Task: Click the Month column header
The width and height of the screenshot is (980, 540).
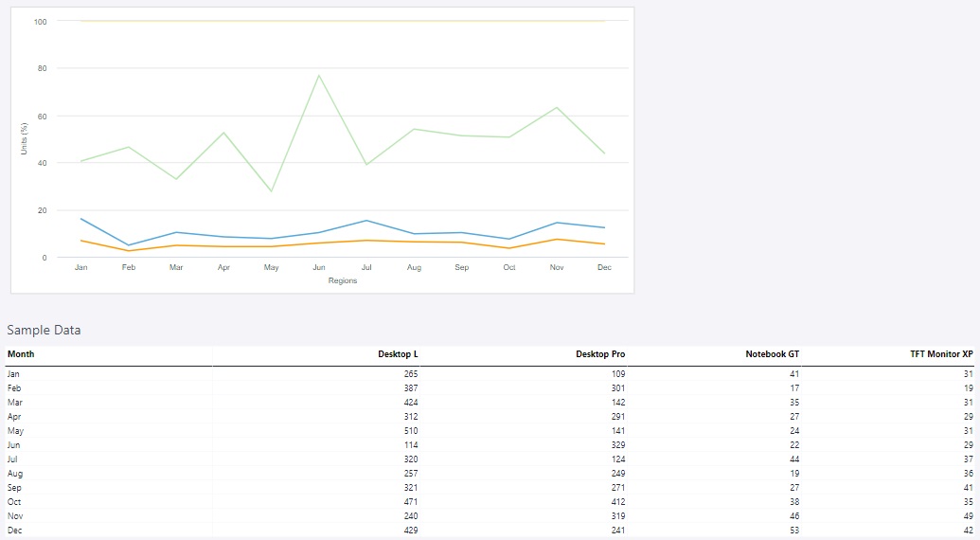Action: [21, 354]
